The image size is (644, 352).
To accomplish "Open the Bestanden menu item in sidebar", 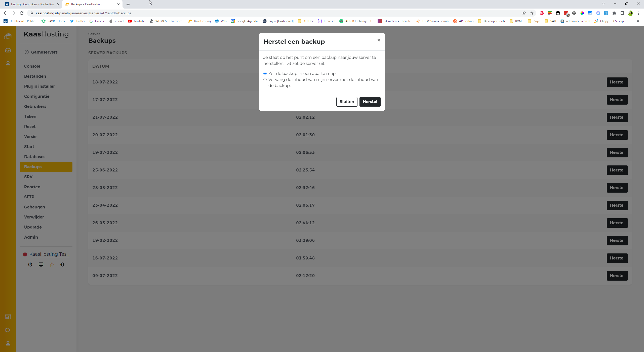I will click(x=35, y=76).
